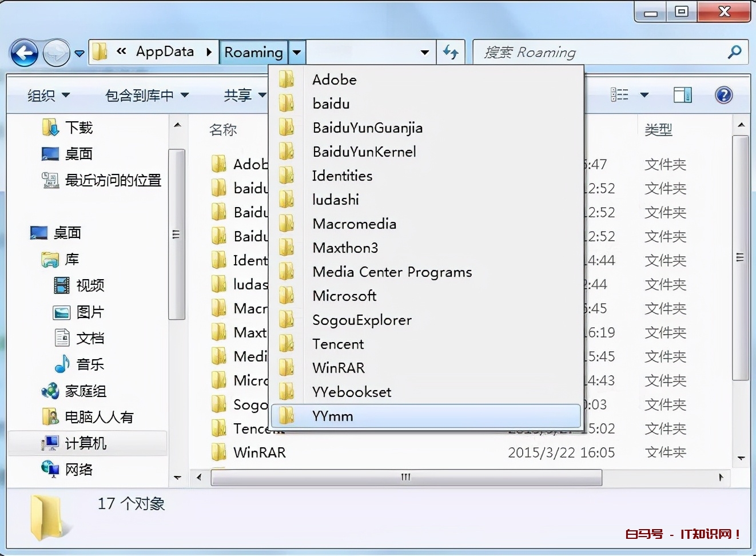Image resolution: width=756 pixels, height=556 pixels.
Task: Click the change view icon on toolbar
Action: [x=619, y=95]
